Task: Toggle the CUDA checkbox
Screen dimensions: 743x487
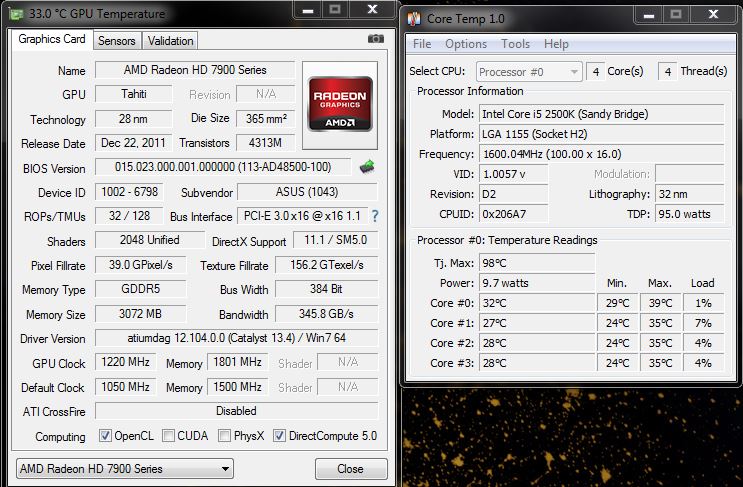Action: (168, 435)
